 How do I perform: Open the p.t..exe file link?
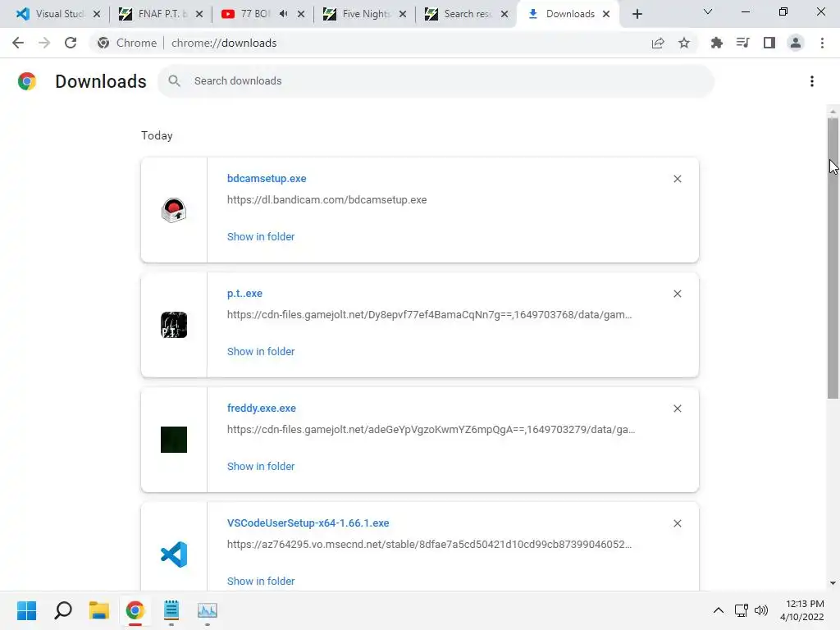pyautogui.click(x=244, y=294)
